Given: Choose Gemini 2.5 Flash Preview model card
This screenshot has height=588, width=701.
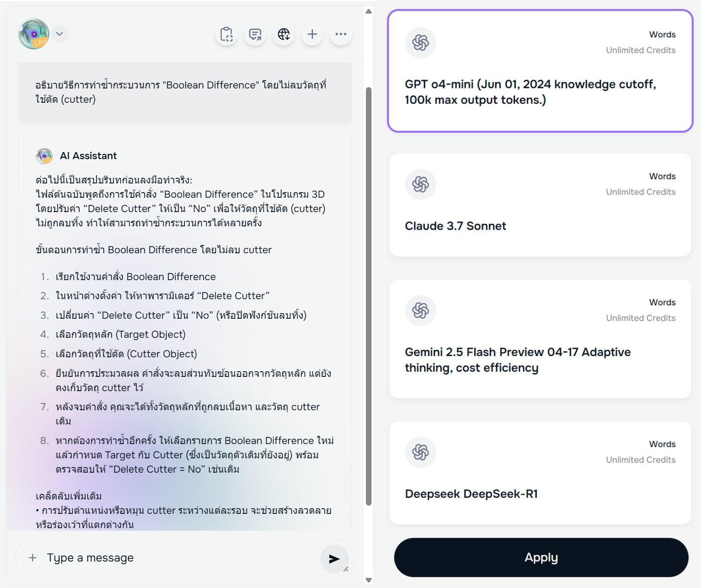Looking at the screenshot, I should coord(540,339).
